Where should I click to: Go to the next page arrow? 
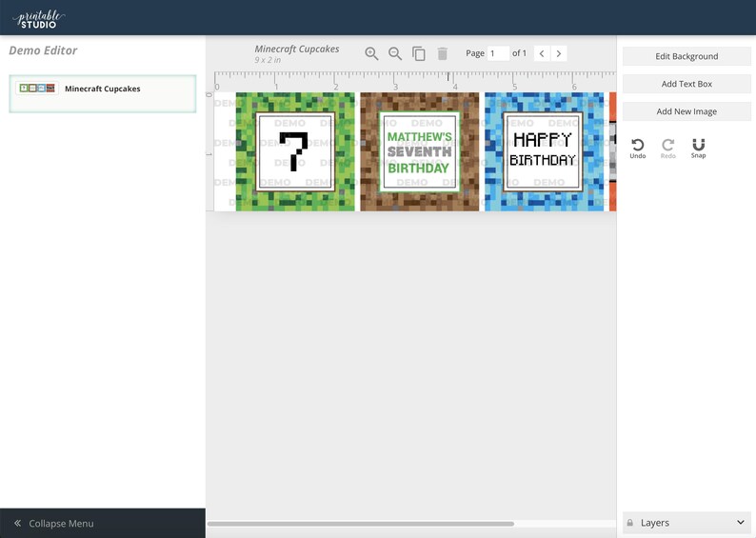click(x=559, y=53)
